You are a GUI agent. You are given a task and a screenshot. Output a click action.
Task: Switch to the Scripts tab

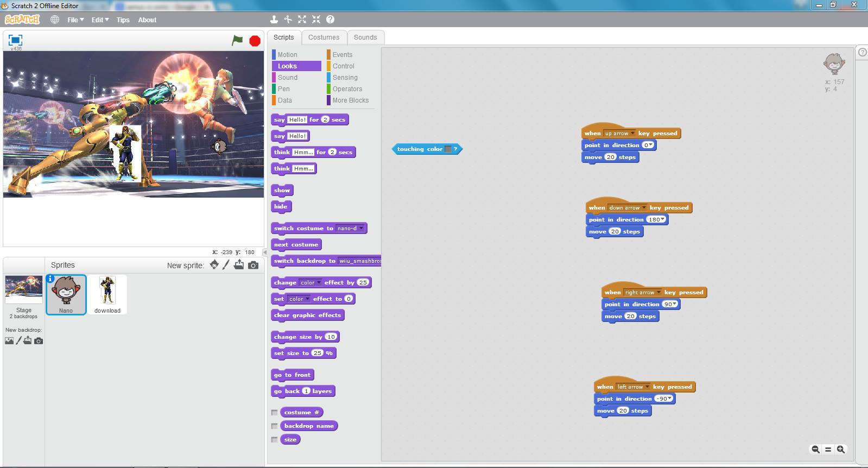(x=284, y=37)
